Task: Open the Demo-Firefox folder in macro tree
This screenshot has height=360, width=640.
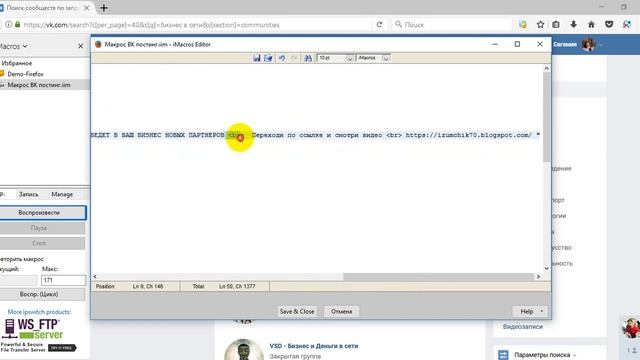Action: (25, 74)
